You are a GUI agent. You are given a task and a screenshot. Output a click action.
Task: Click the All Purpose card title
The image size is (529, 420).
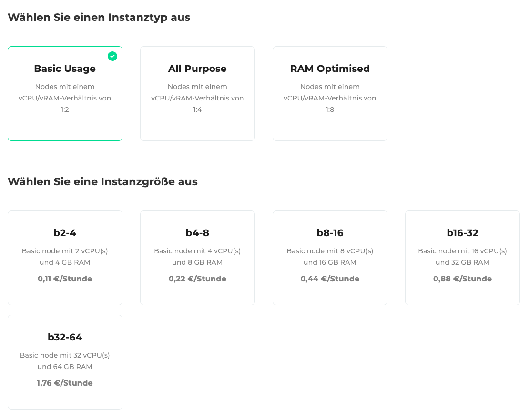197,69
